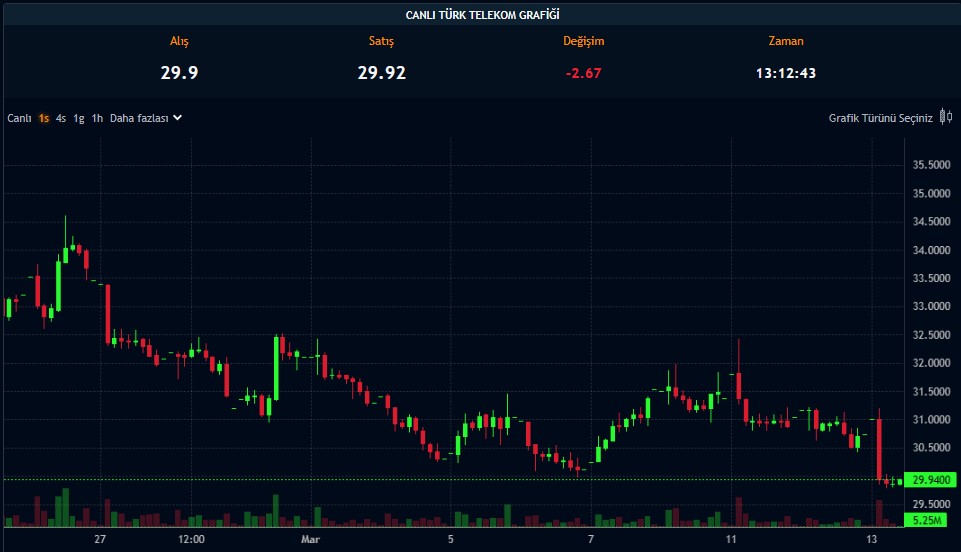Click the green 29.9400 current price label

tap(930, 480)
